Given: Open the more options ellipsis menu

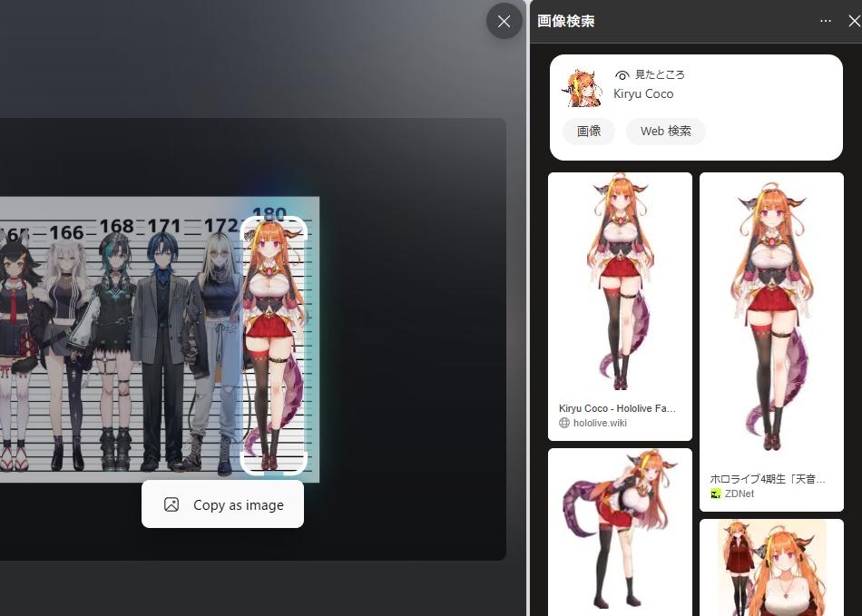Looking at the screenshot, I should point(825,21).
